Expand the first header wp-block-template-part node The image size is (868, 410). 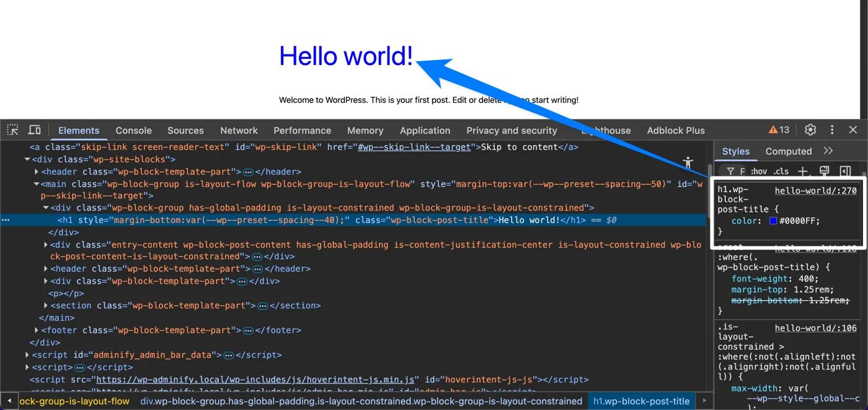point(37,172)
